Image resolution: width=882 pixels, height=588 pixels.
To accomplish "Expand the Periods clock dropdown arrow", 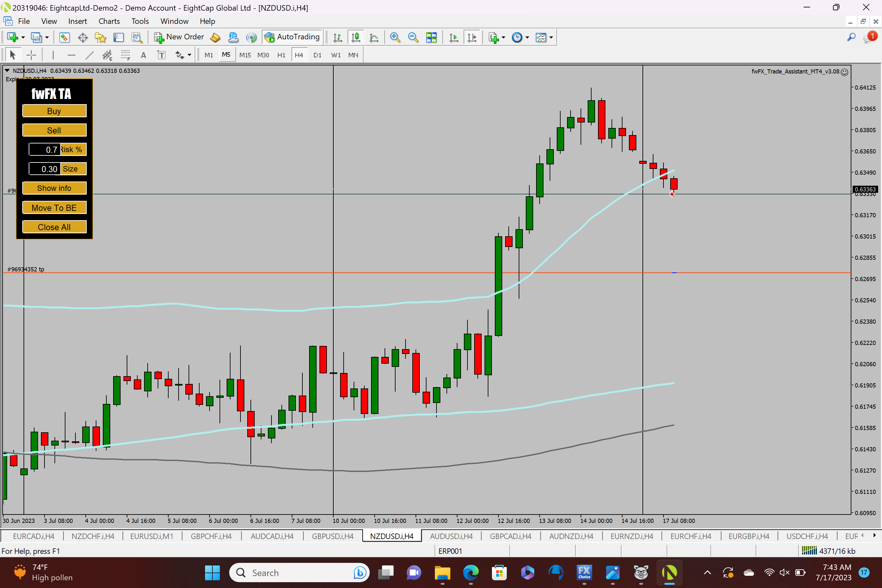I will pos(527,37).
